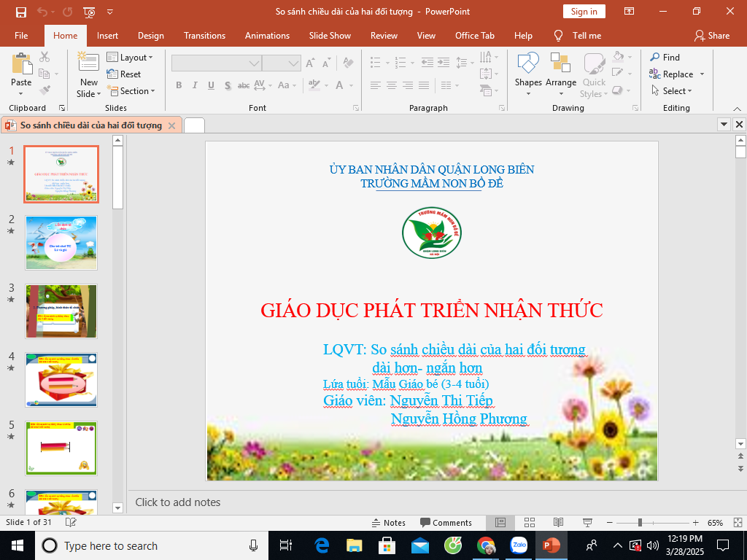Viewport: 747px width, 560px height.
Task: Toggle the Notes pane button
Action: point(388,523)
